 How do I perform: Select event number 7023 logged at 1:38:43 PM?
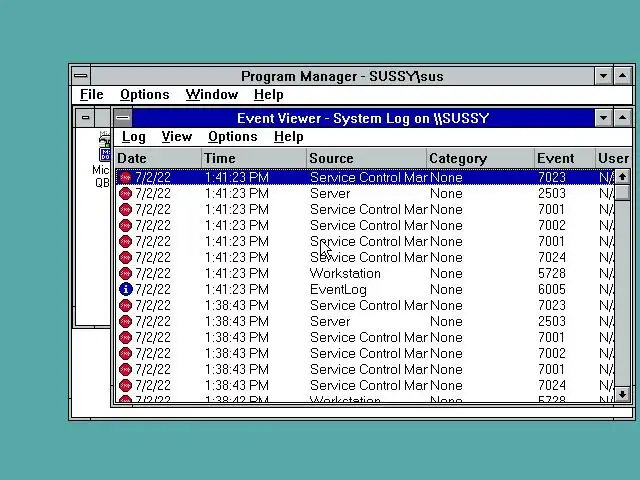click(x=551, y=305)
